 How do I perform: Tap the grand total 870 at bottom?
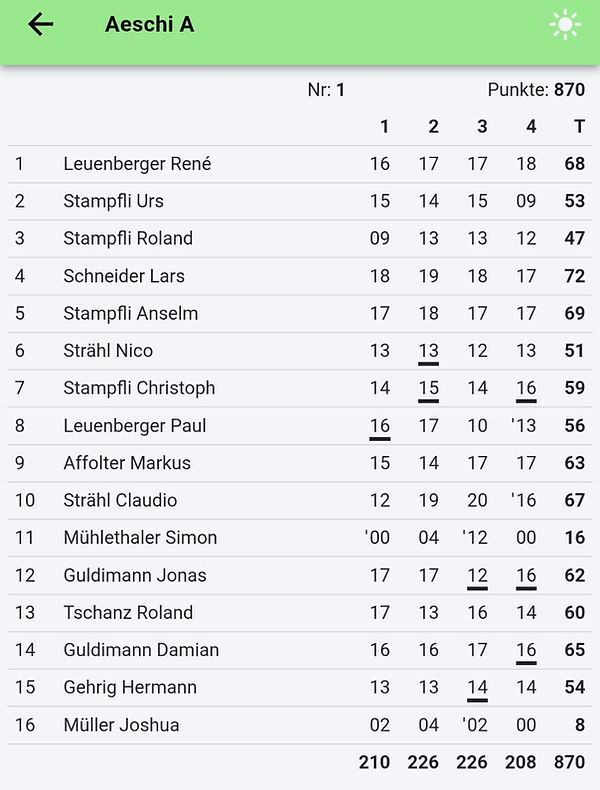point(569,762)
